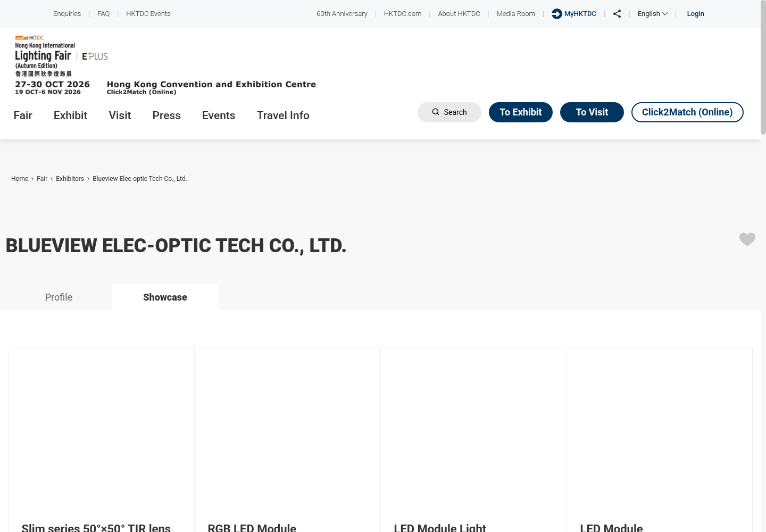
Task: Click the To Visit button
Action: click(592, 112)
